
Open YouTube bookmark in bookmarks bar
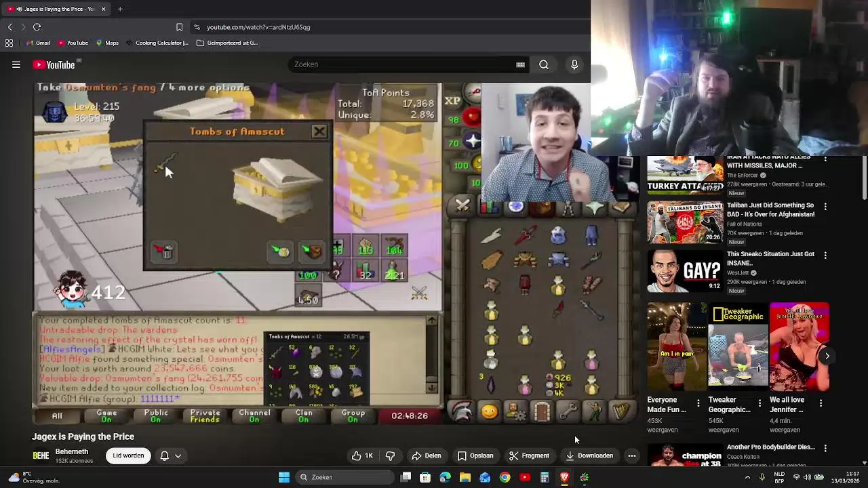73,43
